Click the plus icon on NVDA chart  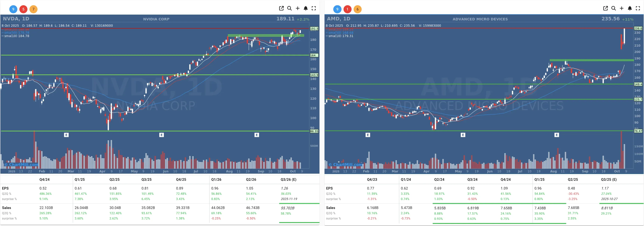pyautogui.click(x=297, y=8)
